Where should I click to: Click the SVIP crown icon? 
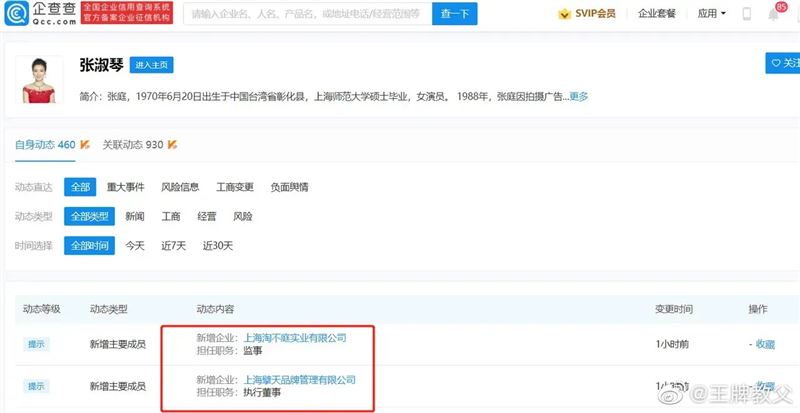(x=564, y=14)
